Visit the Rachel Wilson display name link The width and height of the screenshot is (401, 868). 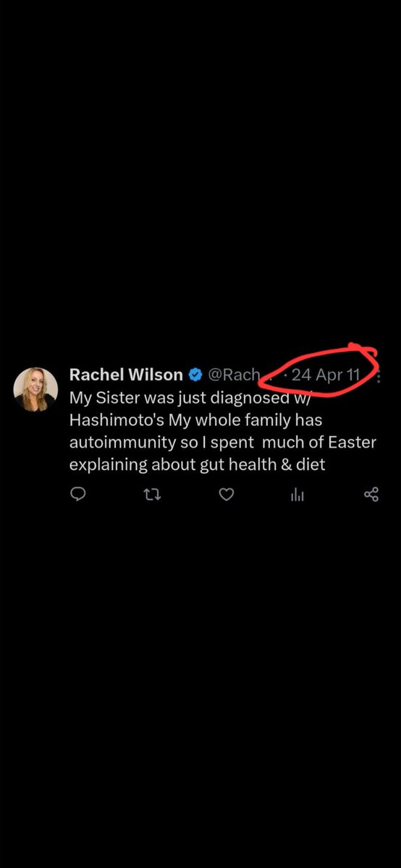pos(126,375)
